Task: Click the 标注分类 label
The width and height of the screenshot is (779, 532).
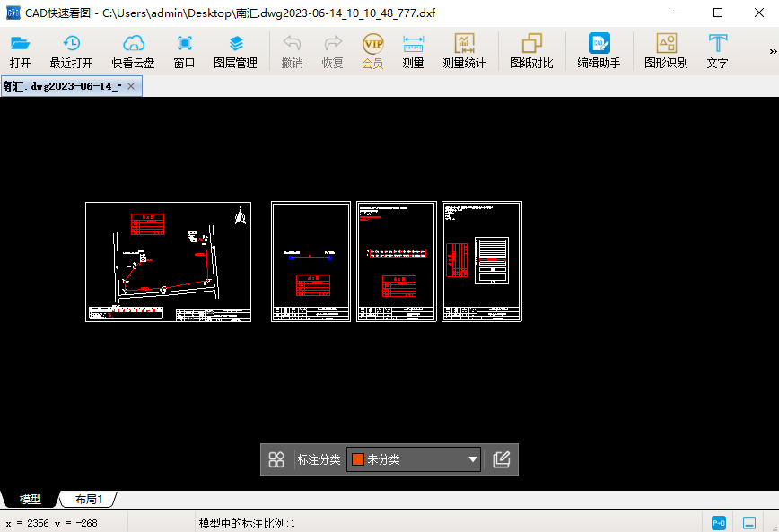Action: pos(319,459)
